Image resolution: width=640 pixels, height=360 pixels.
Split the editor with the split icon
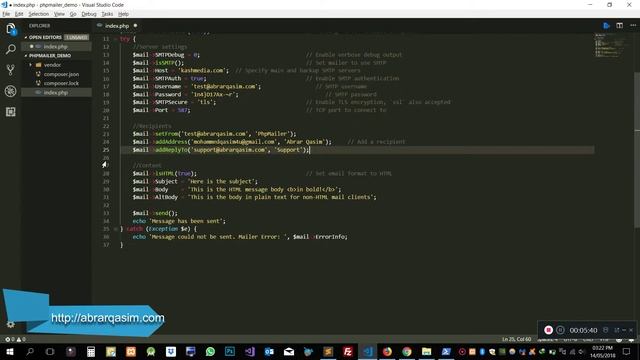620,26
